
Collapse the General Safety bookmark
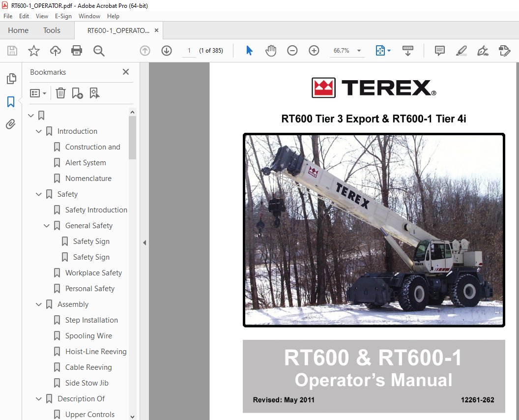(x=47, y=226)
